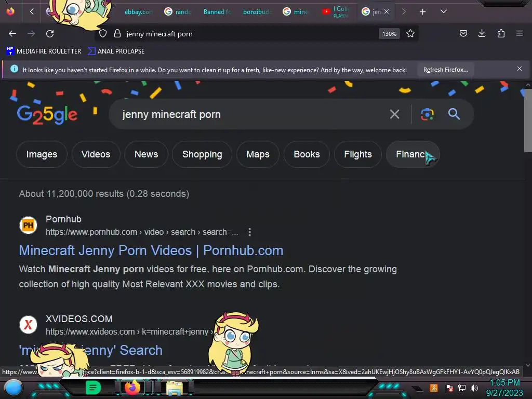Open the tracking protection shield panel
This screenshot has width=532, height=399.
[x=103, y=34]
